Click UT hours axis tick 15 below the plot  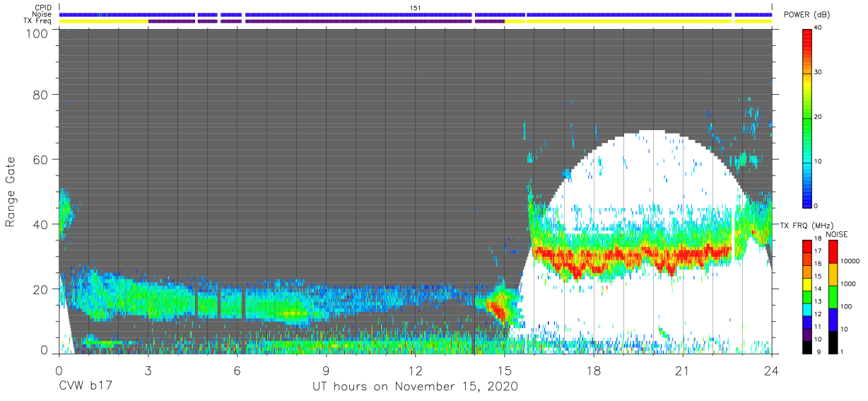point(505,371)
